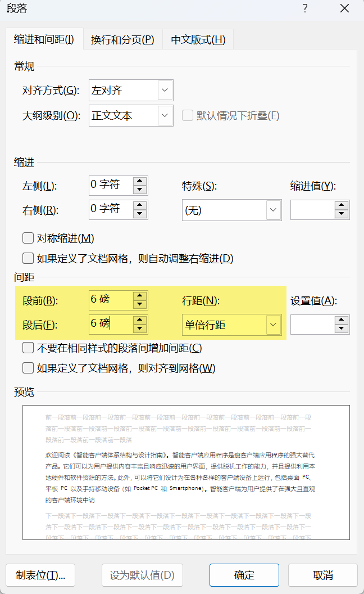Switch to the 缩进和间距 tab
Viewport: 364px width, 594px height.
44,39
